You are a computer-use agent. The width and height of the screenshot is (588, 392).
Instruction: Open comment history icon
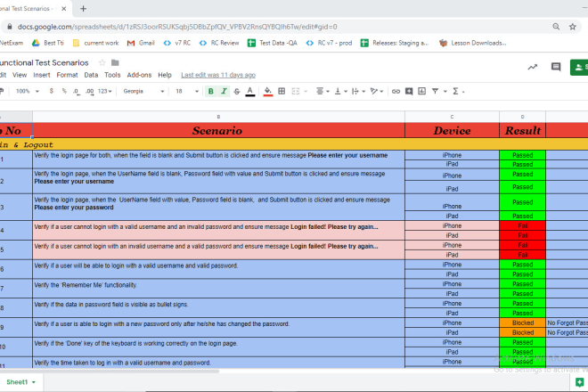556,67
